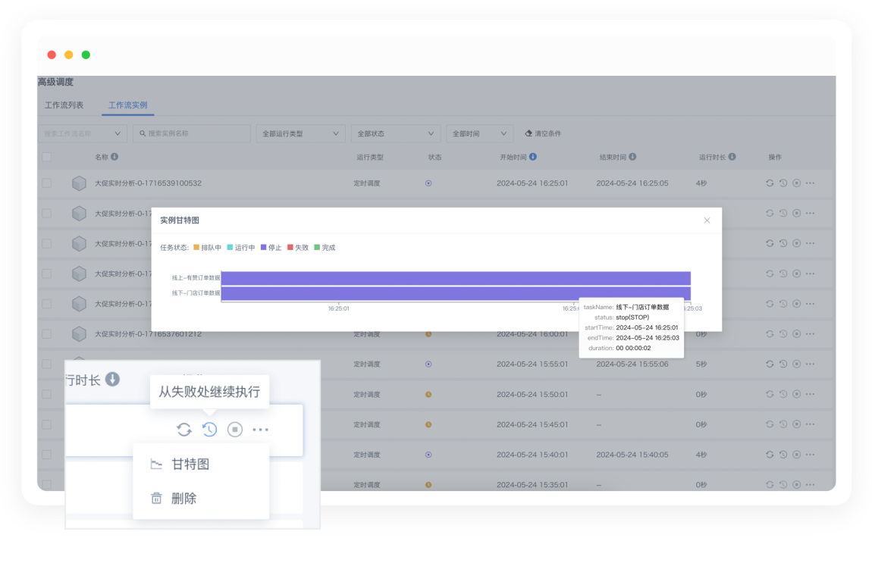Viewport: 872px width, 588px height.
Task: Close the 实例甘特图 dialog
Action: tap(707, 220)
